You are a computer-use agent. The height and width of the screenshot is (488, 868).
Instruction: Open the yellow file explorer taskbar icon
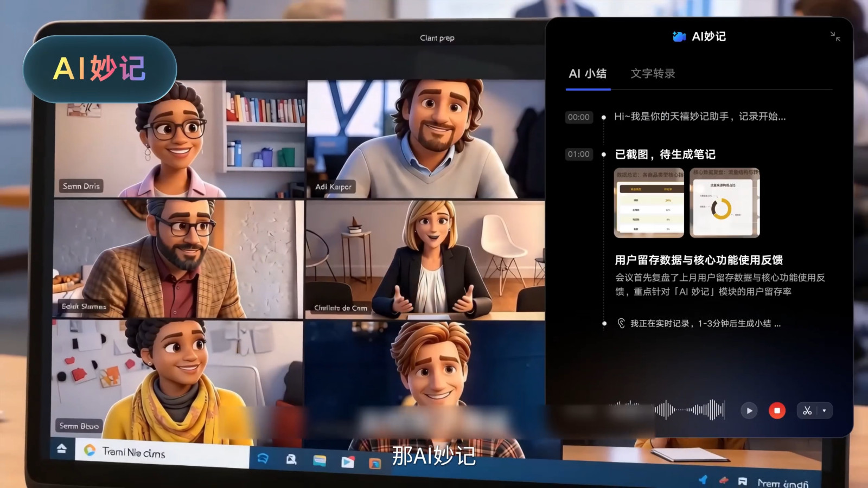coord(320,461)
